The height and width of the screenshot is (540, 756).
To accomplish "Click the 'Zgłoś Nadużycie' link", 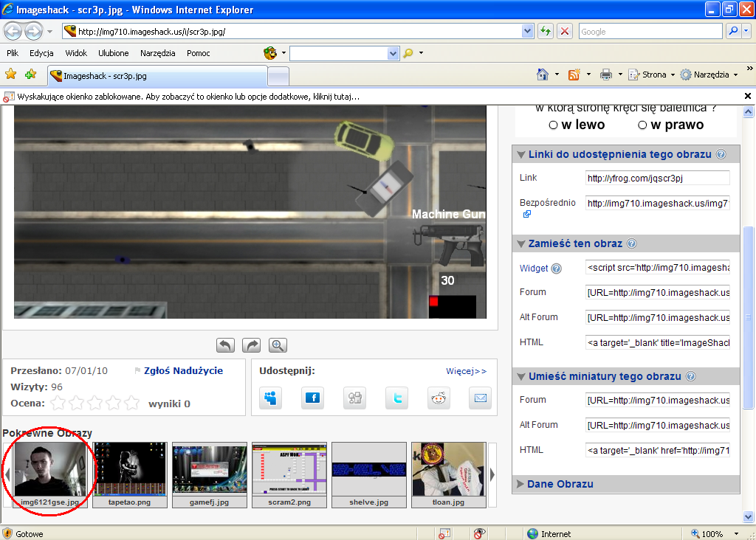I will coord(183,371).
